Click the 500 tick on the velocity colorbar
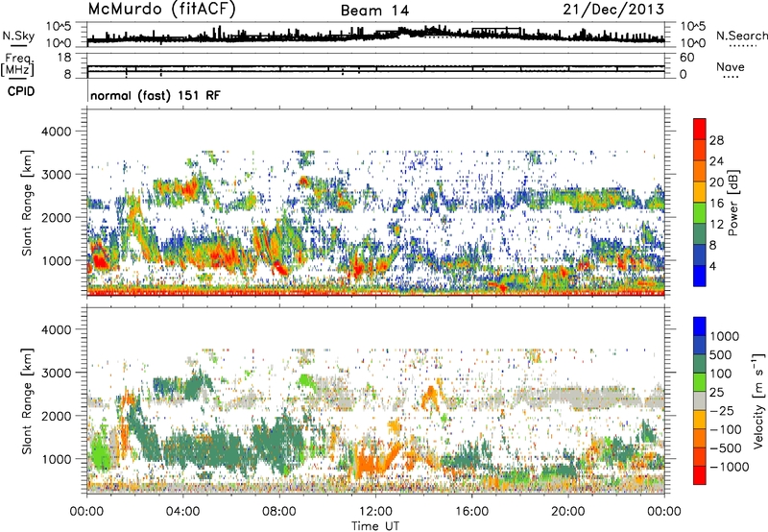This screenshot has width=768, height=532. tap(721, 354)
